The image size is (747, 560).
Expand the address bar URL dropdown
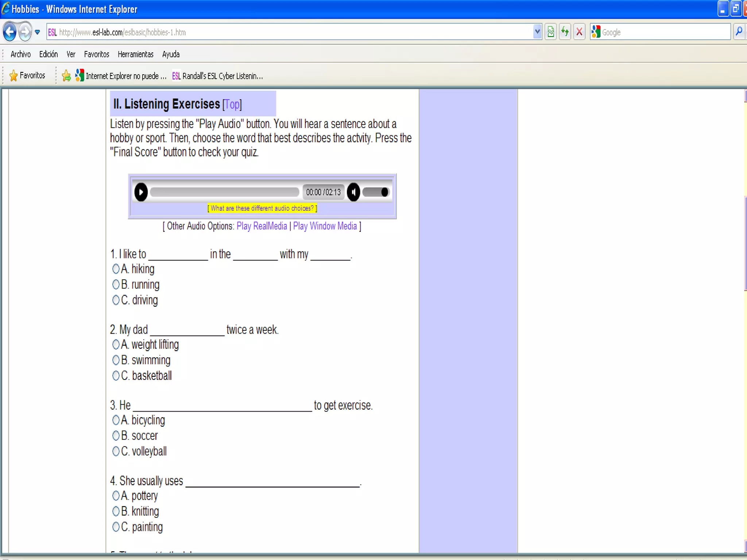coord(537,32)
